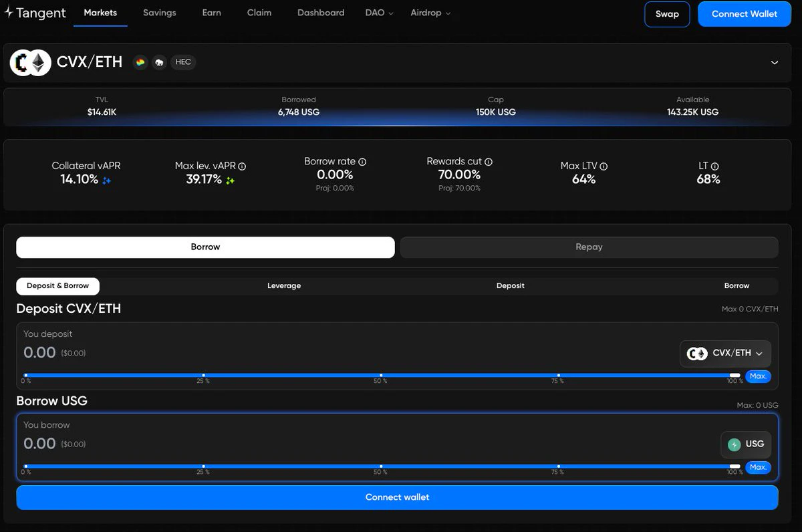Switch to the Repay mode

coord(589,247)
